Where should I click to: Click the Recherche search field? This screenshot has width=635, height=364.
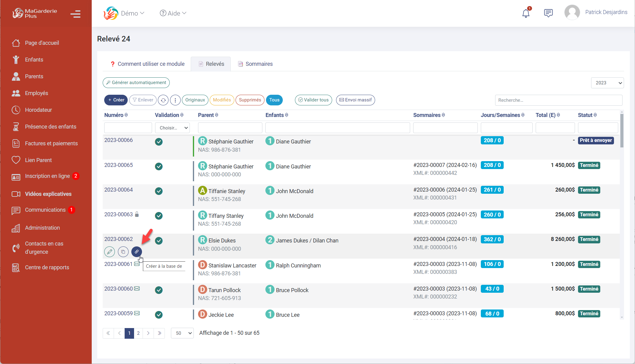558,100
